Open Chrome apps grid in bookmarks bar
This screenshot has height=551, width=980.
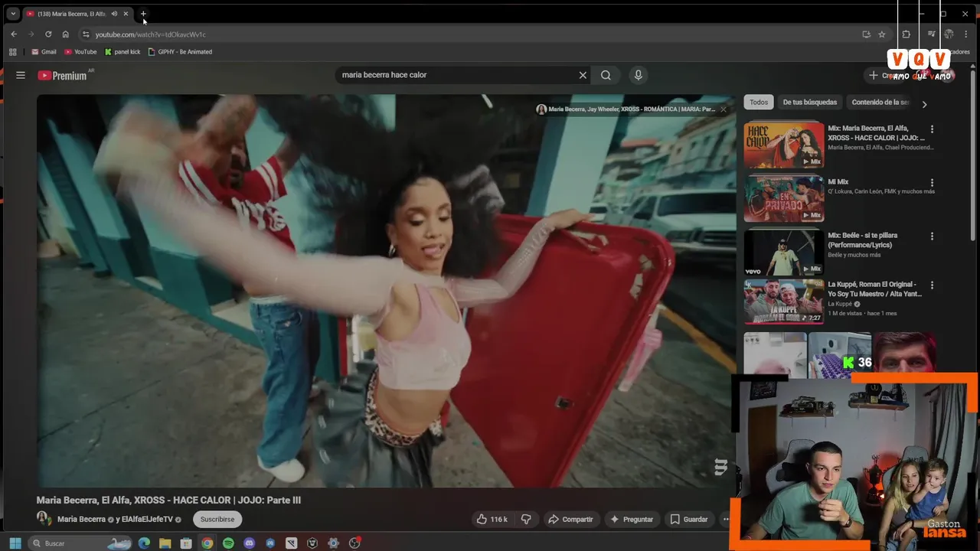(x=12, y=52)
